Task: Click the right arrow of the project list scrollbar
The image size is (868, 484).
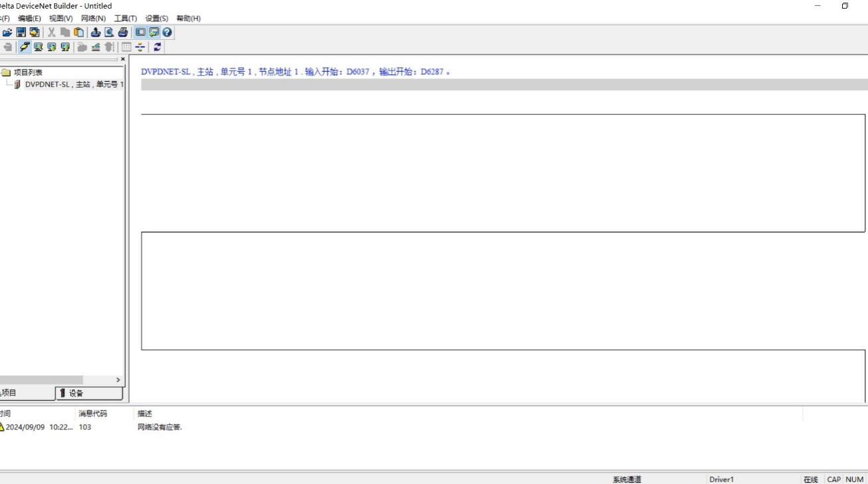Action: point(118,380)
